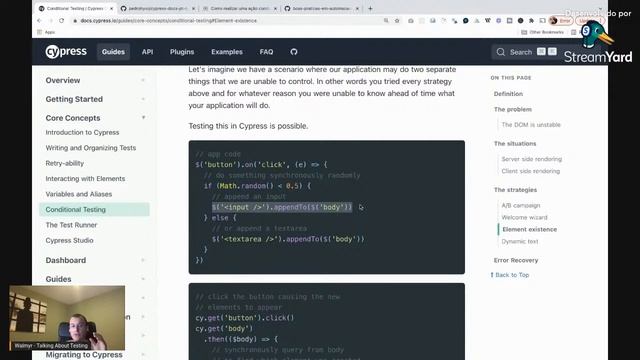This screenshot has height=360, width=640.
Task: Open the Guides navbar item
Action: point(113,52)
